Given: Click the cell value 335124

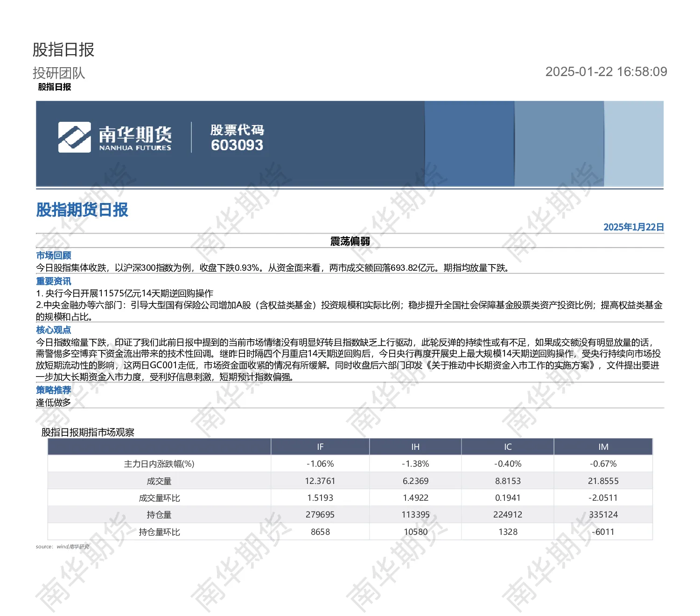Looking at the screenshot, I should (603, 515).
